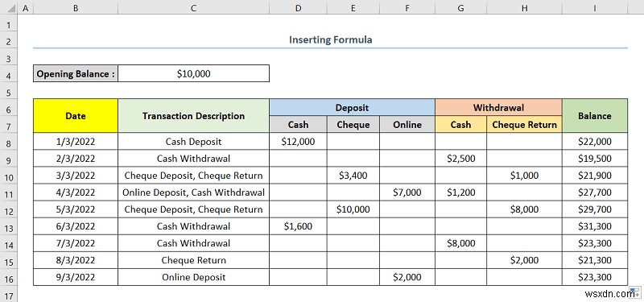Select the date cell 5/3/2022

[x=76, y=209]
